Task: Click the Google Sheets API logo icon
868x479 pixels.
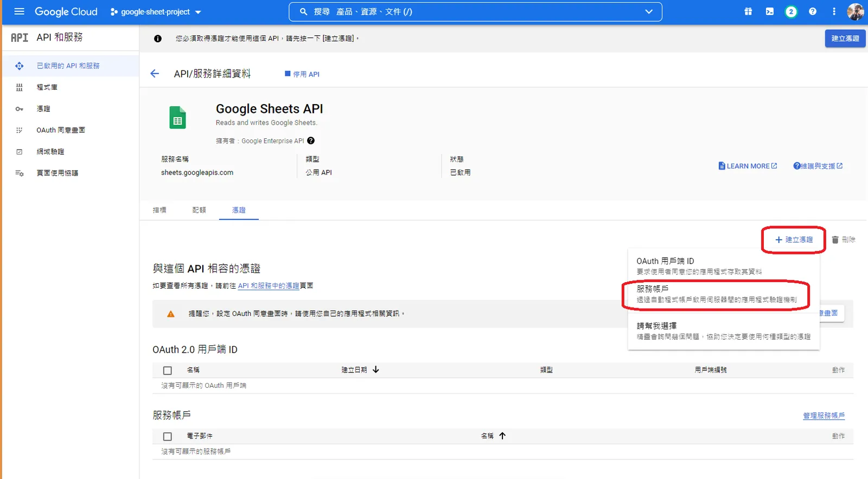Action: pos(178,117)
